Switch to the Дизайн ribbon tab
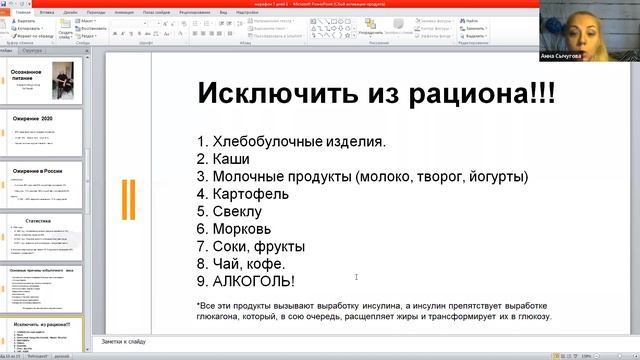Image resolution: width=640 pixels, height=360 pixels. tap(70, 13)
